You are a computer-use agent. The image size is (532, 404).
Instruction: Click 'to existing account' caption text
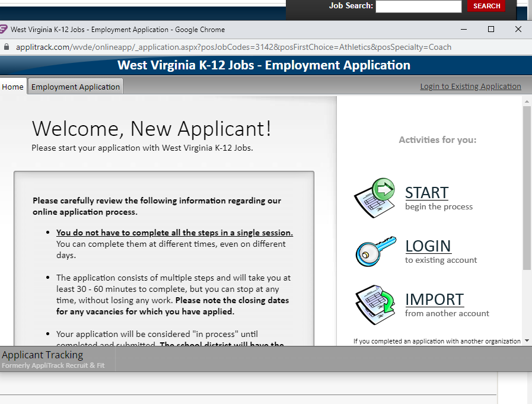[441, 260]
